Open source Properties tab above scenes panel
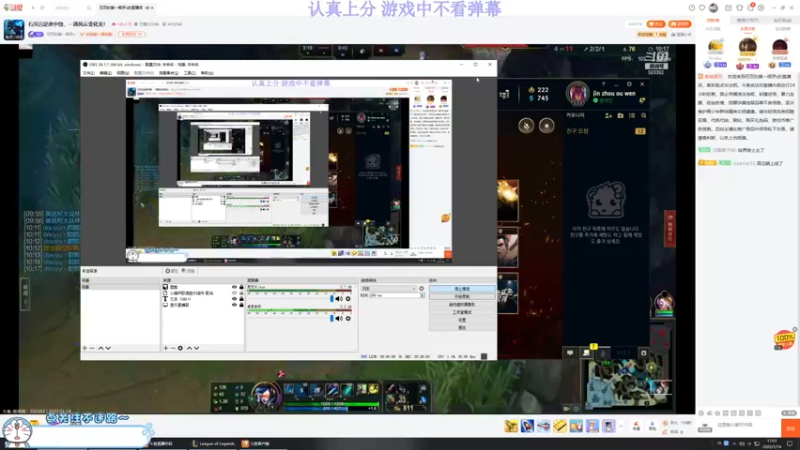800x450 pixels. tap(171, 271)
